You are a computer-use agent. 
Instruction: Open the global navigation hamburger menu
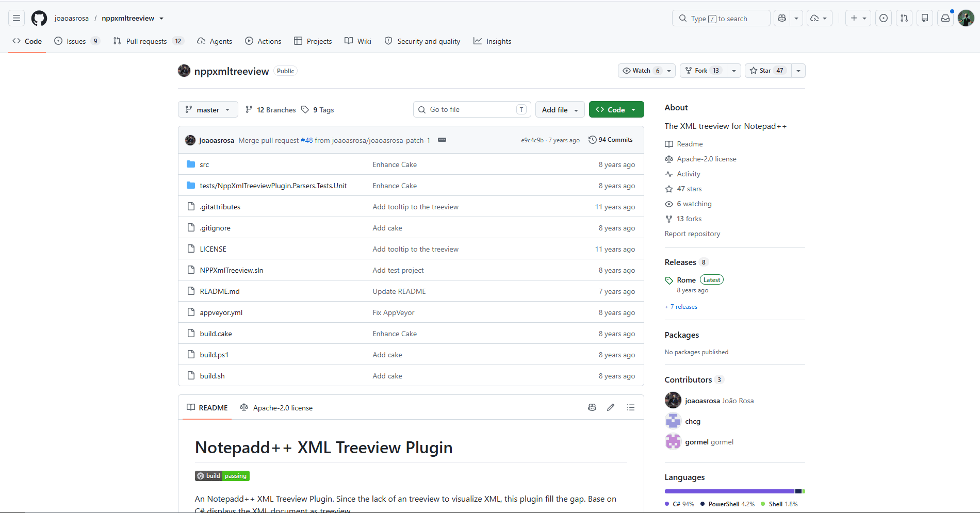(17, 18)
